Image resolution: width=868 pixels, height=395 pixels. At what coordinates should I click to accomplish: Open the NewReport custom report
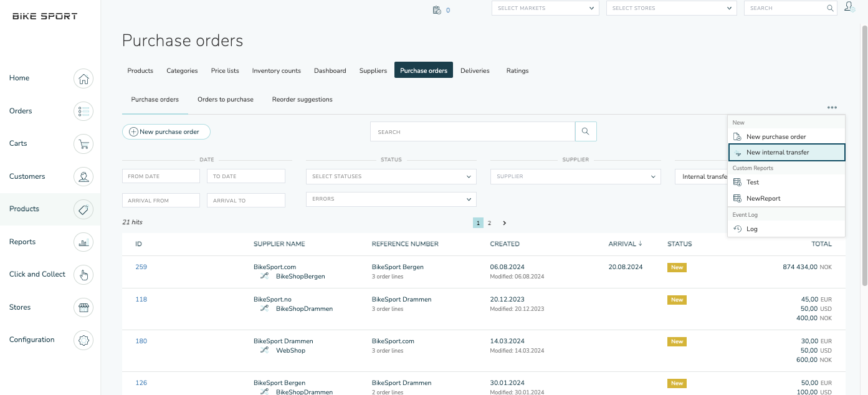point(786,198)
